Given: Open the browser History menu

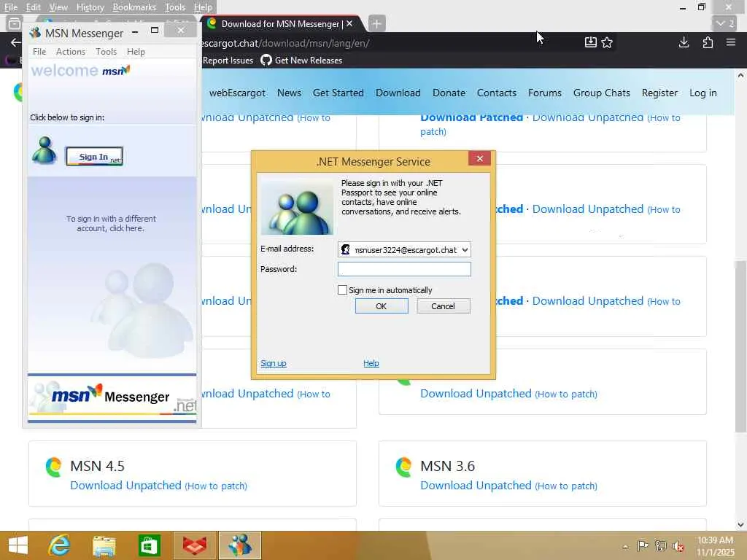Looking at the screenshot, I should coord(90,7).
